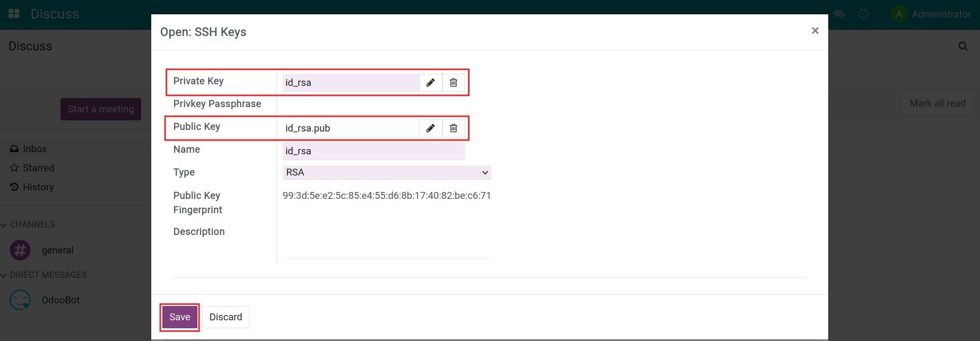The height and width of the screenshot is (341, 980).
Task: Click the Type field label
Action: [x=184, y=172]
